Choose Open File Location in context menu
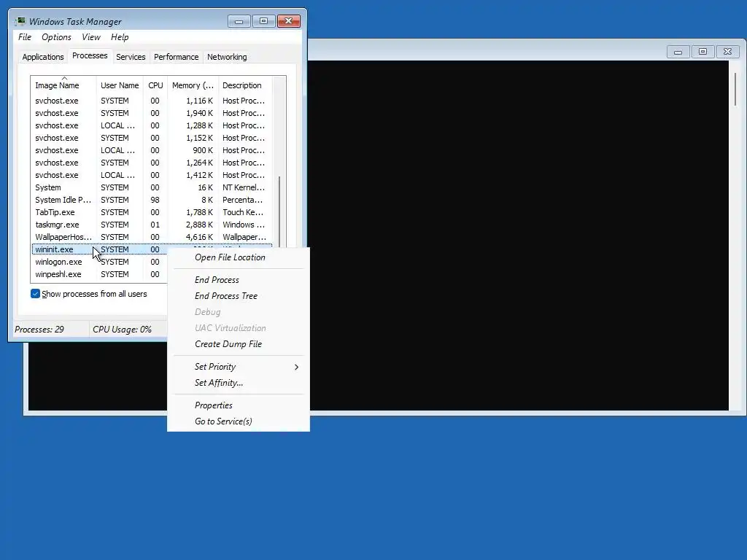The width and height of the screenshot is (747, 560). [x=239, y=257]
